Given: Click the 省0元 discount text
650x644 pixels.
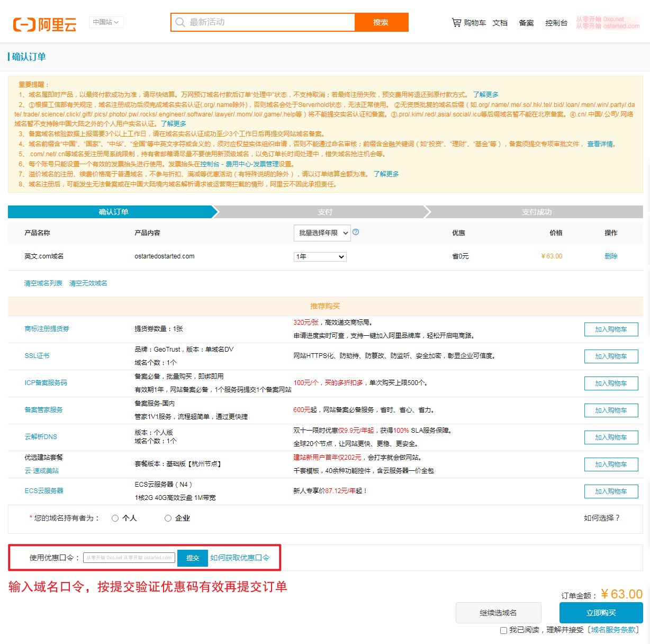Looking at the screenshot, I should [x=460, y=256].
